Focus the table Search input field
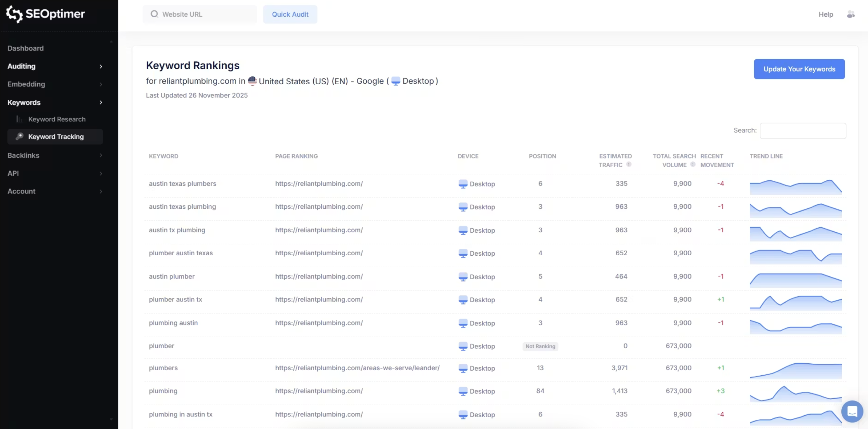This screenshot has height=429, width=868. coord(803,131)
